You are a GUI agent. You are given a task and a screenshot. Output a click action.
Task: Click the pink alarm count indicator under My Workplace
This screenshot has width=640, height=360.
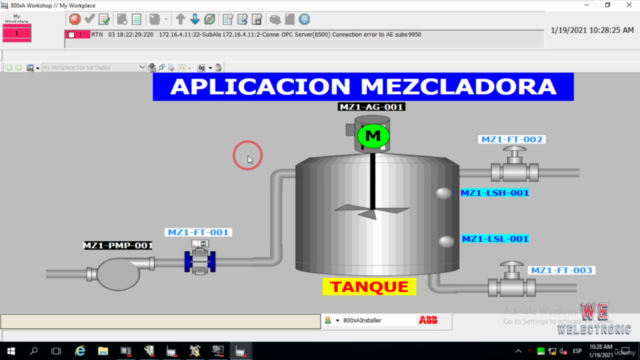click(x=17, y=33)
